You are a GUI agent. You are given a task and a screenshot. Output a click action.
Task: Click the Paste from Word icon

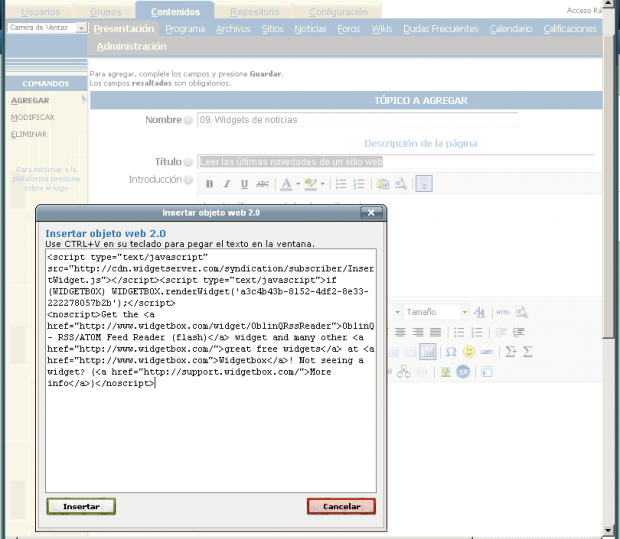coord(383,184)
